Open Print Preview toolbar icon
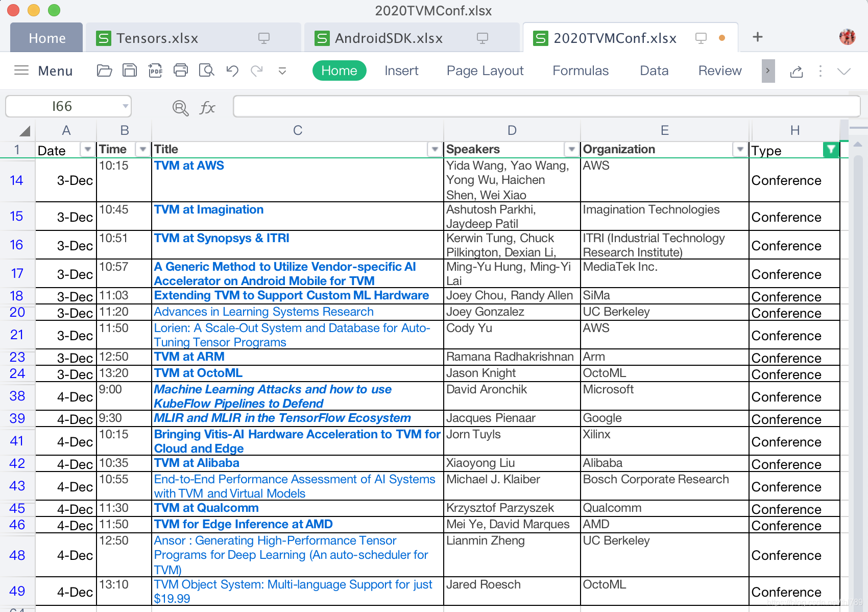This screenshot has width=868, height=612. click(x=206, y=70)
